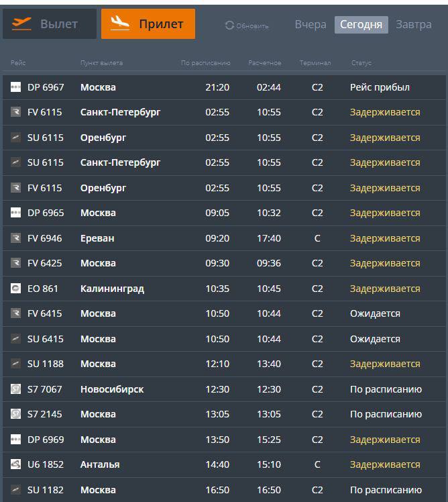Select the orange Прилет arrivals tab

coord(148,24)
